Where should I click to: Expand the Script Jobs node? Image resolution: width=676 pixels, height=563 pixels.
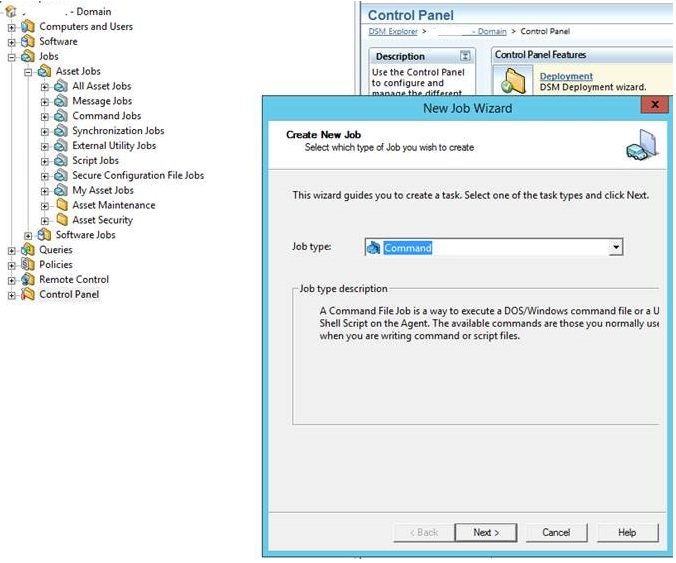click(x=45, y=162)
